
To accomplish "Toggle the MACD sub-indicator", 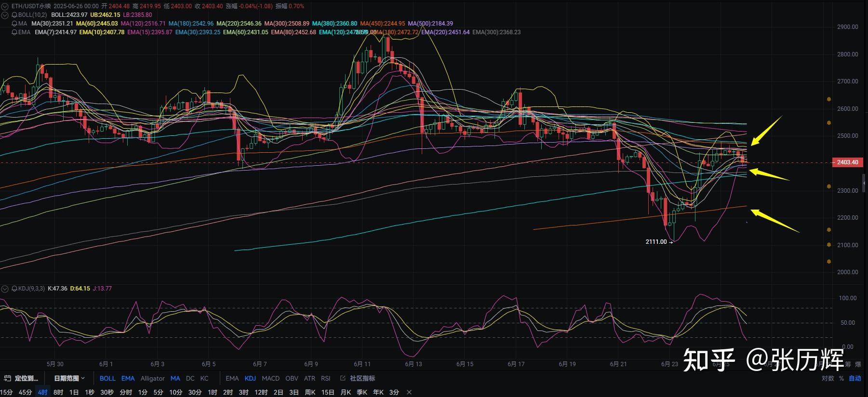I will [270, 378].
